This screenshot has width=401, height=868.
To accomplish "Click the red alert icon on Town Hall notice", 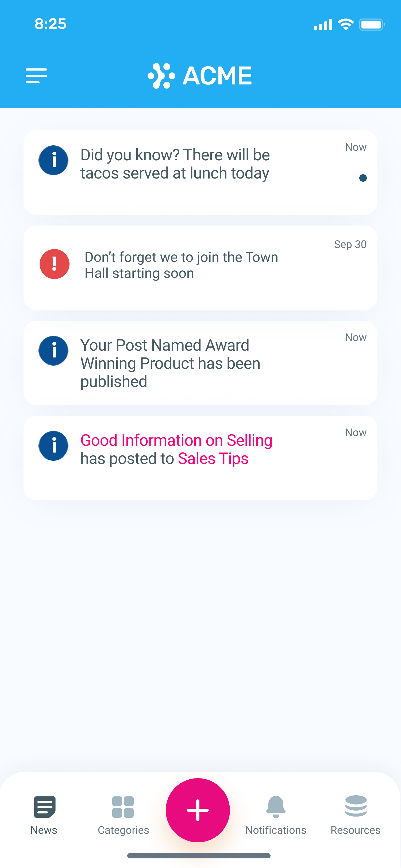I will 55,264.
